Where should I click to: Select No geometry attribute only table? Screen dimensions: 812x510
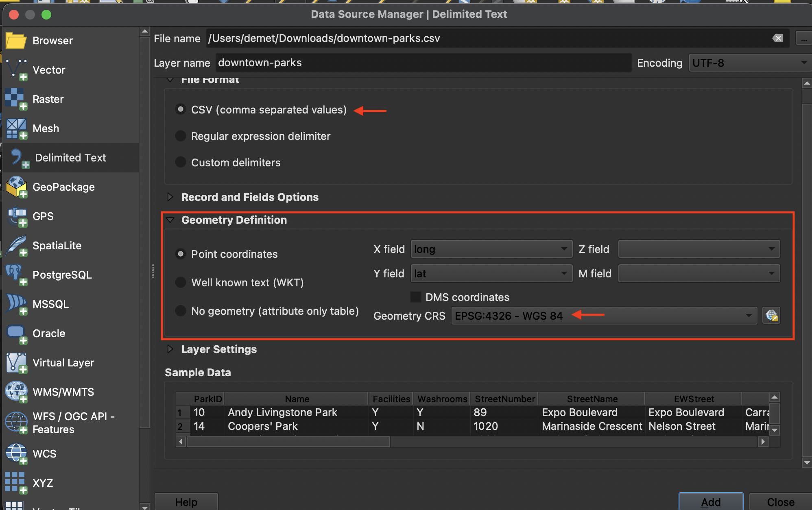(x=181, y=311)
